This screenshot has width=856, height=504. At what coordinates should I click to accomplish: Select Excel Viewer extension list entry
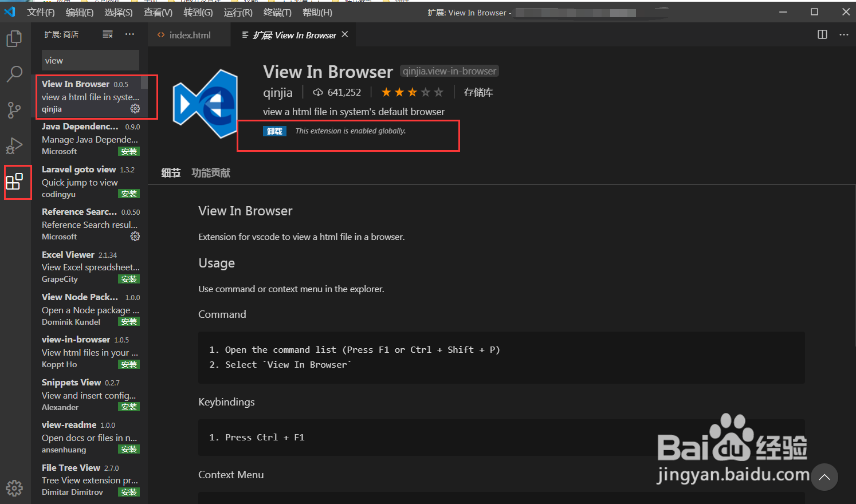click(x=89, y=266)
